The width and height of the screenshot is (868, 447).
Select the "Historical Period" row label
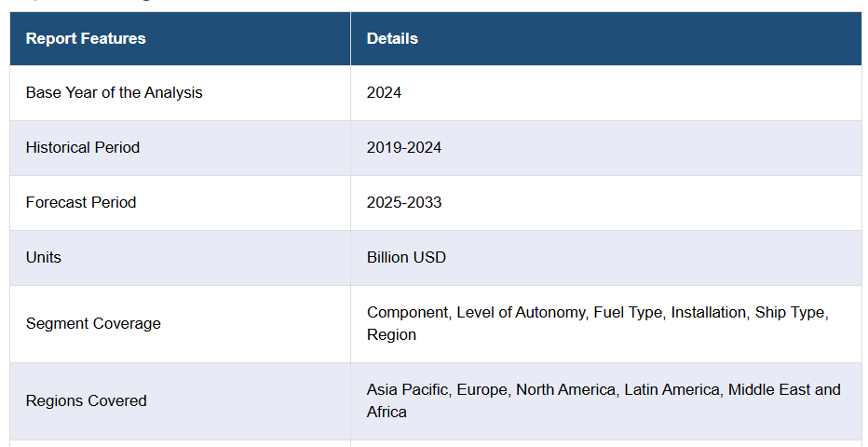click(x=83, y=147)
